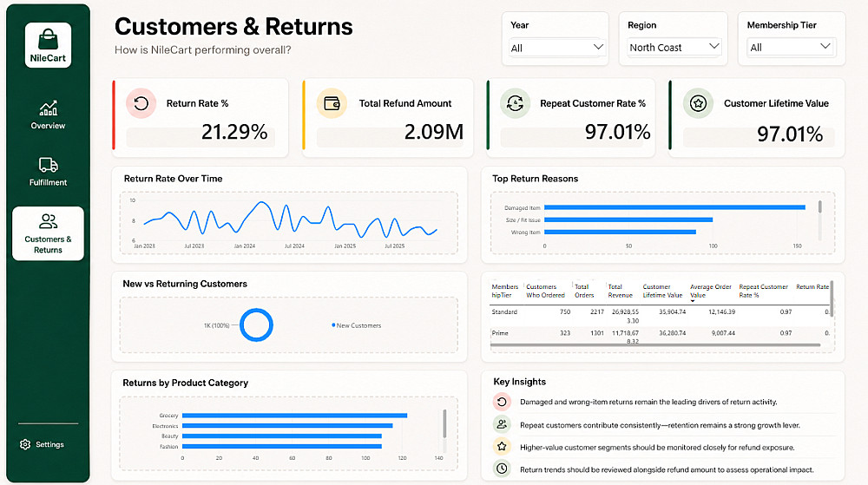Click the Return Rate % refresh icon
Image resolution: width=868 pixels, height=485 pixels.
tap(141, 103)
